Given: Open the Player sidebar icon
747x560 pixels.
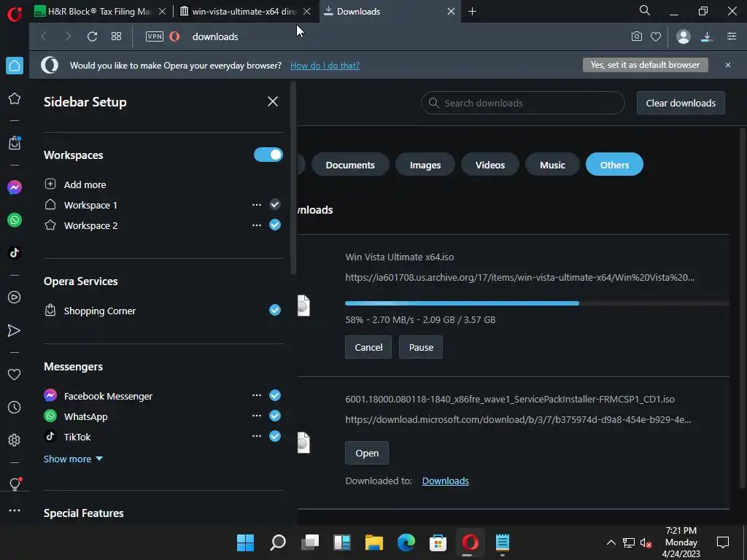Looking at the screenshot, I should 15,297.
